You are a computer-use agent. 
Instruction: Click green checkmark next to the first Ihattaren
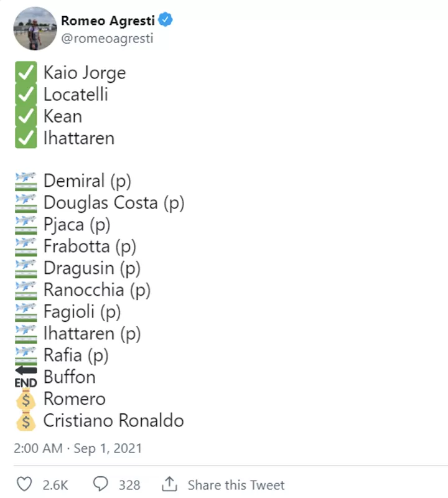pyautogui.click(x=26, y=138)
